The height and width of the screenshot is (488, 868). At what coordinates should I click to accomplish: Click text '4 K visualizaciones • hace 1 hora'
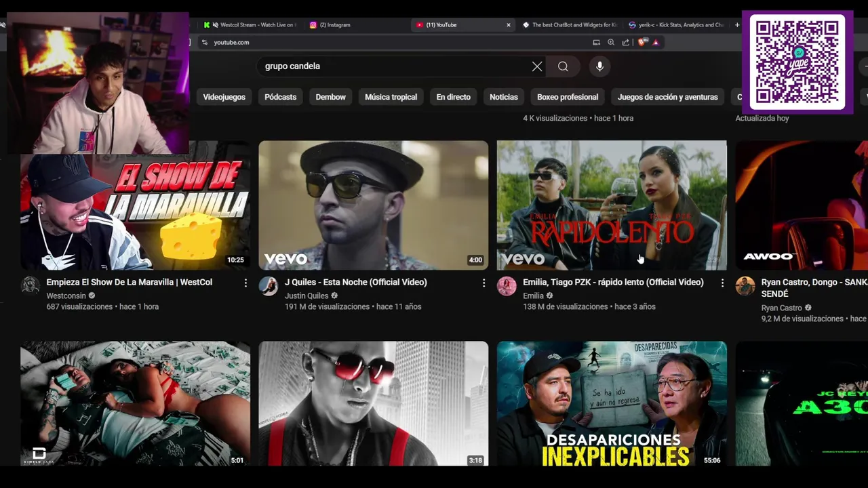coord(578,119)
